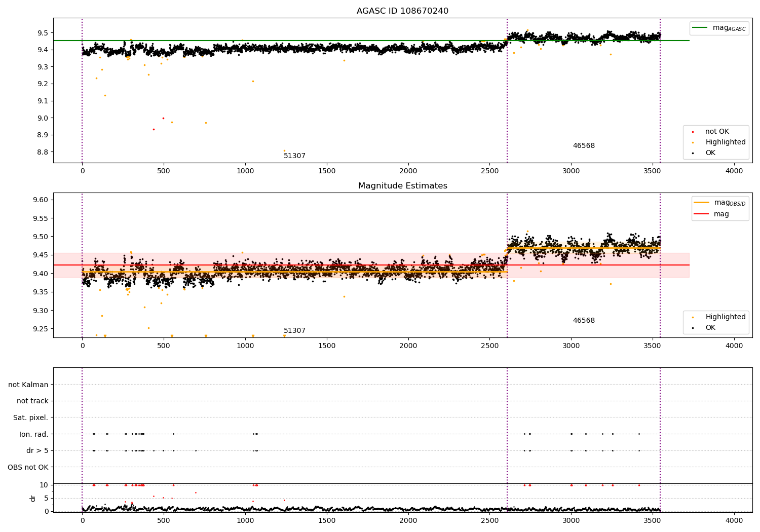
Task: Click x-tick '4000' under the bottom plot
Action: click(x=734, y=520)
